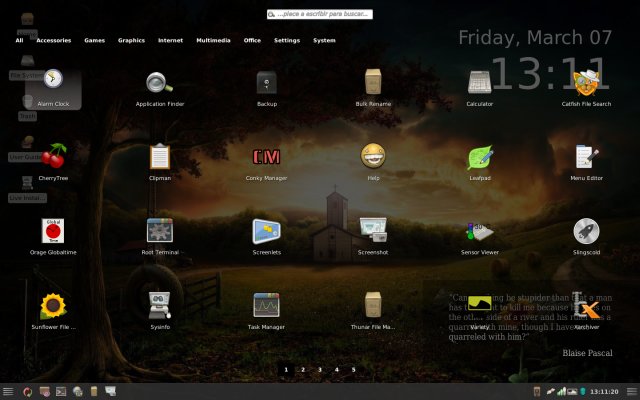Launch Variety wallpaper changer
This screenshot has width=640, height=400.
(480, 311)
